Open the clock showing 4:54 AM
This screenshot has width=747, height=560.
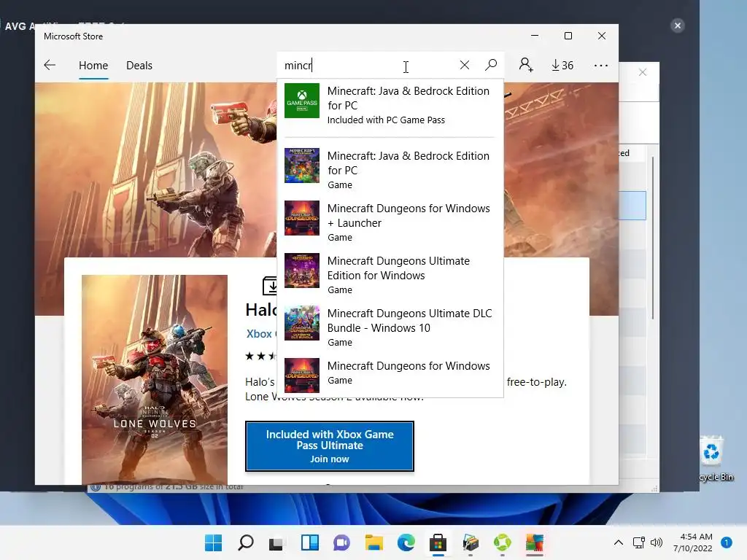(x=693, y=542)
